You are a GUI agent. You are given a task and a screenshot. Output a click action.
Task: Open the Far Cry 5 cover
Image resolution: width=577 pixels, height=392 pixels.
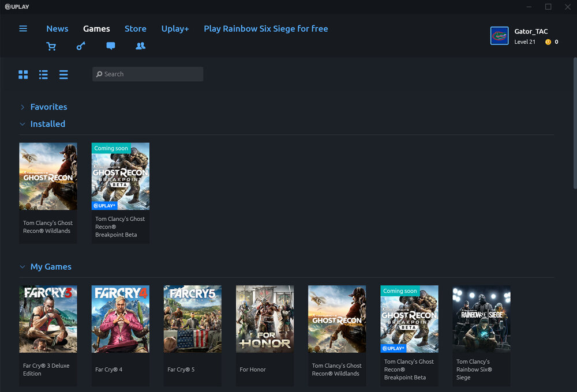point(193,319)
